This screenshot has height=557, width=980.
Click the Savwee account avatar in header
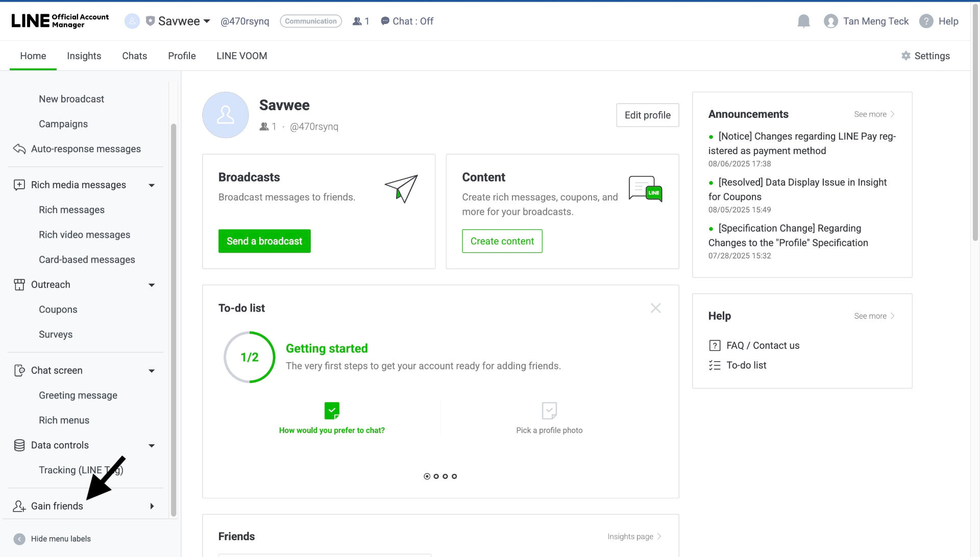click(132, 21)
